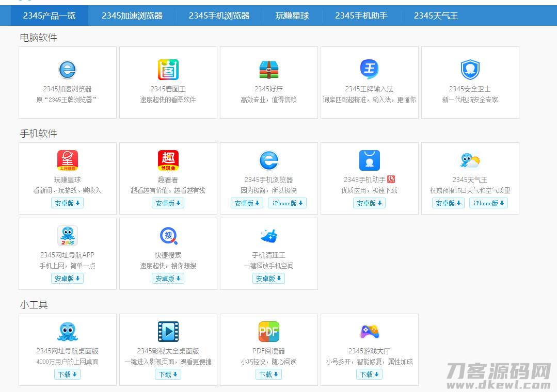Open the 趣看看 title link
The image size is (557, 392).
pos(168,179)
